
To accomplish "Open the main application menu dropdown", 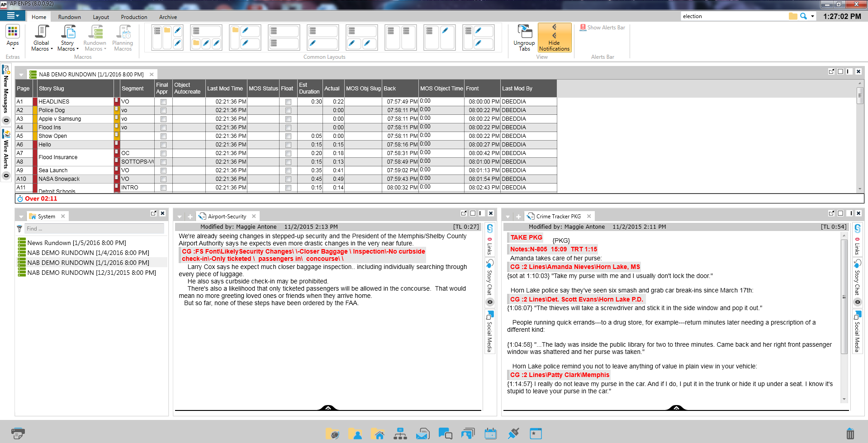I will [13, 16].
